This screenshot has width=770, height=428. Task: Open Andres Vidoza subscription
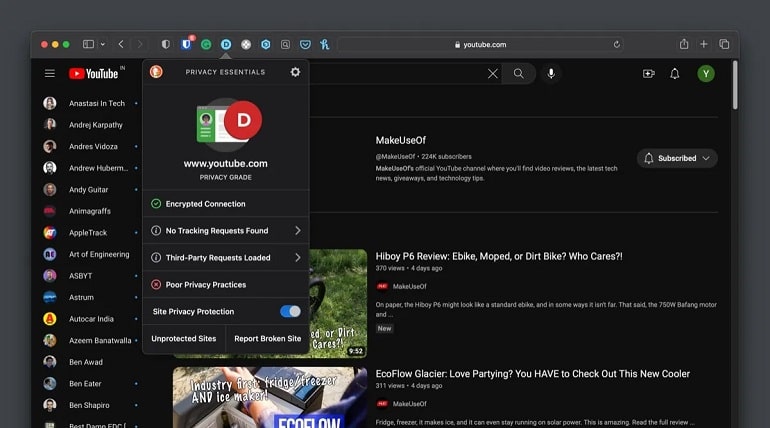pyautogui.click(x=91, y=146)
